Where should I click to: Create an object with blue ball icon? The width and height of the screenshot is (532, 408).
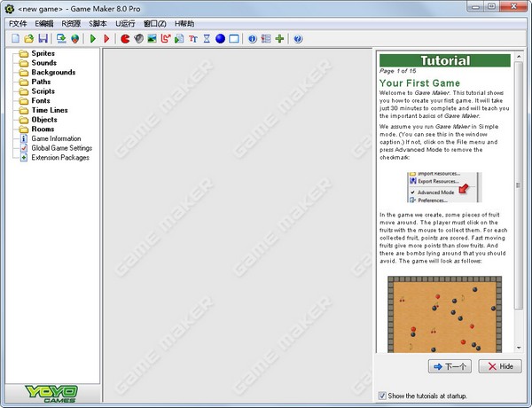[x=220, y=39]
